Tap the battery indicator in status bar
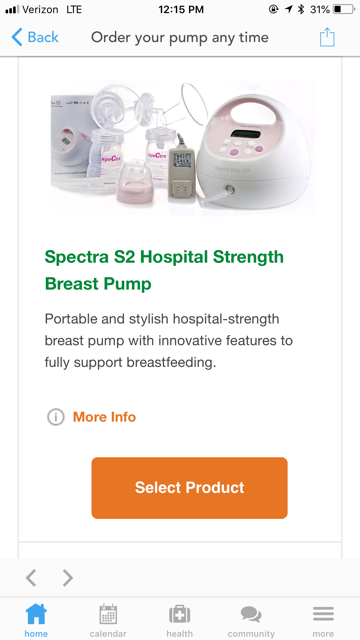The width and height of the screenshot is (360, 640). pyautogui.click(x=344, y=9)
